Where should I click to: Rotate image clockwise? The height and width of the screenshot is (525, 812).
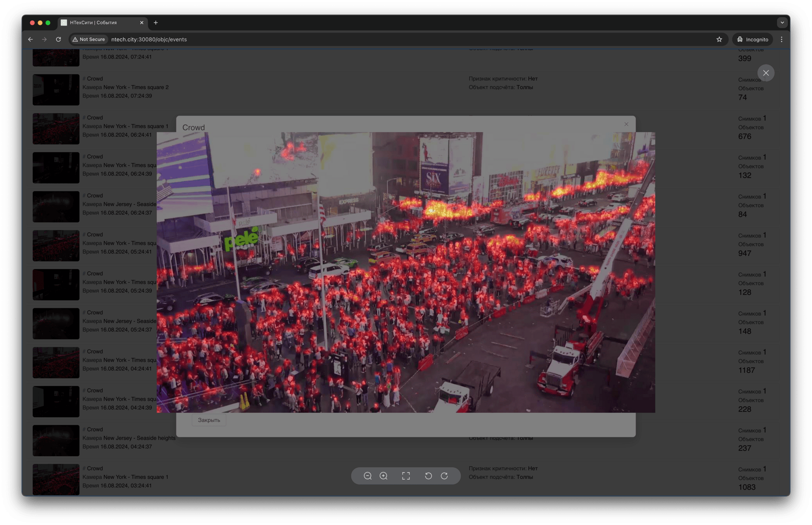click(x=444, y=476)
